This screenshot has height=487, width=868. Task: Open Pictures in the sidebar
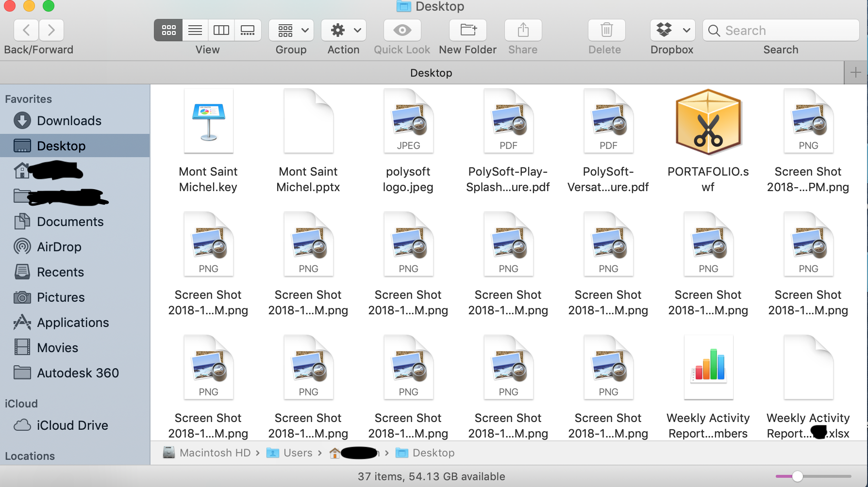coord(75,297)
